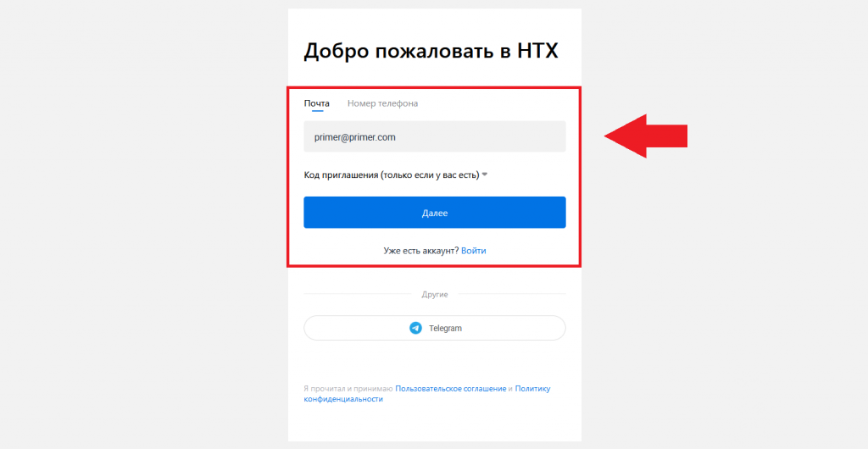
Task: Click the Я прочитал и принимаю text
Action: tap(348, 389)
